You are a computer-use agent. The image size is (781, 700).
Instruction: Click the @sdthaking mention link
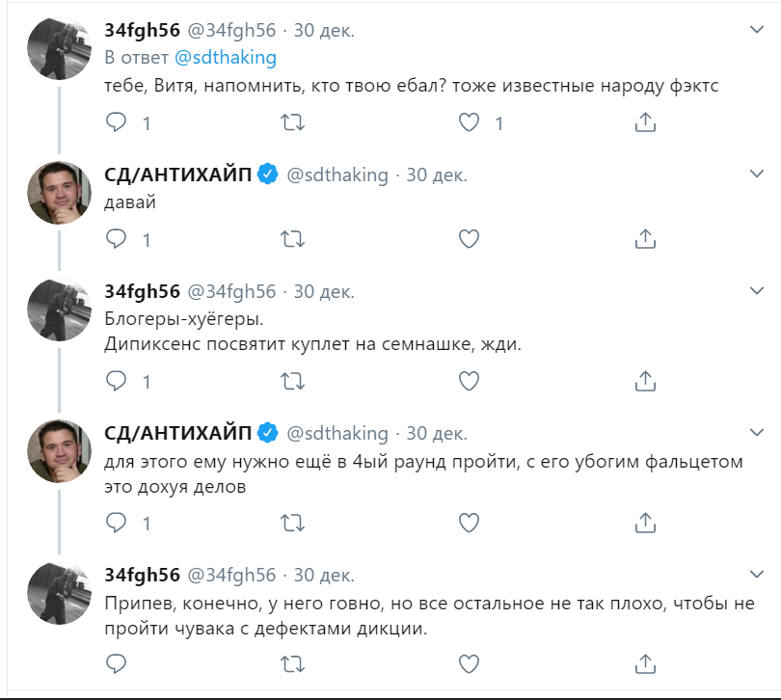pos(225,58)
